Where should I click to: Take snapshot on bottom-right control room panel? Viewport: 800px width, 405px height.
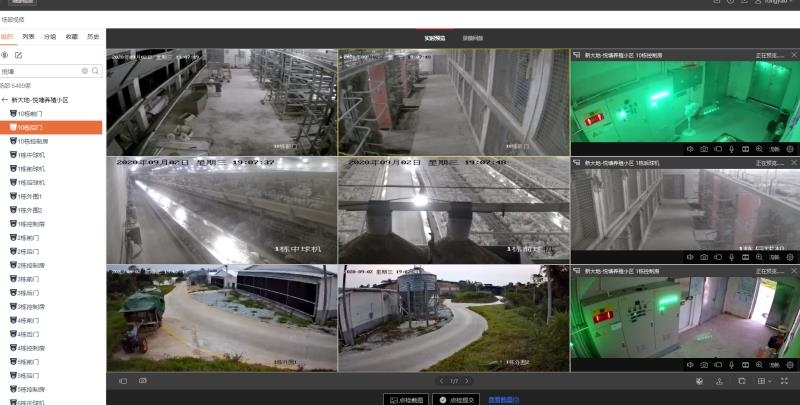coord(704,365)
